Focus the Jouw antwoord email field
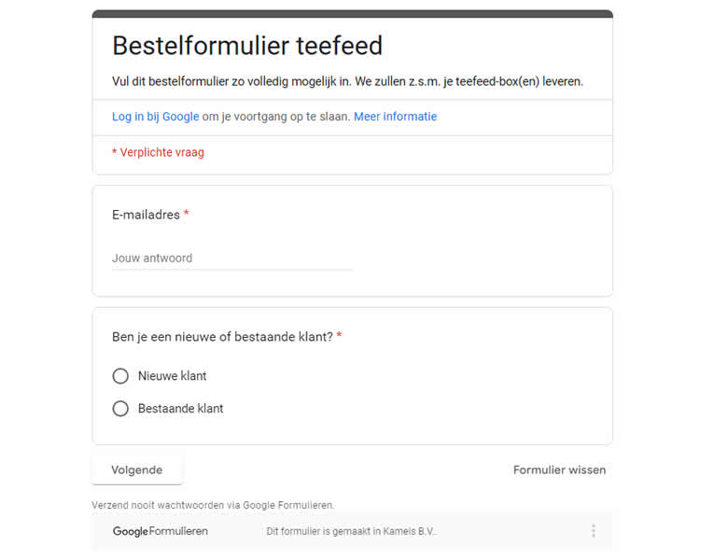This screenshot has height=560, width=728. (x=232, y=259)
